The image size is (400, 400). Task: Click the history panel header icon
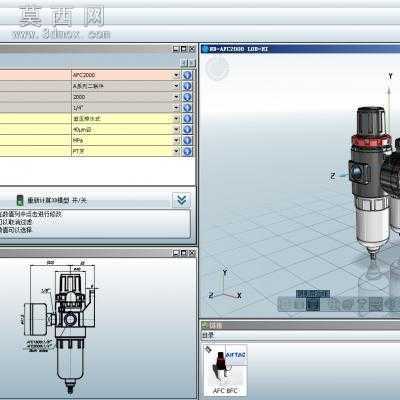tap(205, 325)
